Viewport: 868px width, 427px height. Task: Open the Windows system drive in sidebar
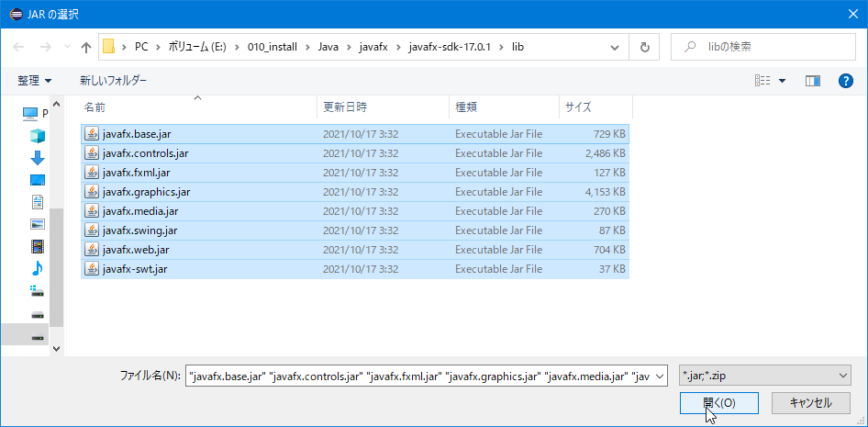37,291
